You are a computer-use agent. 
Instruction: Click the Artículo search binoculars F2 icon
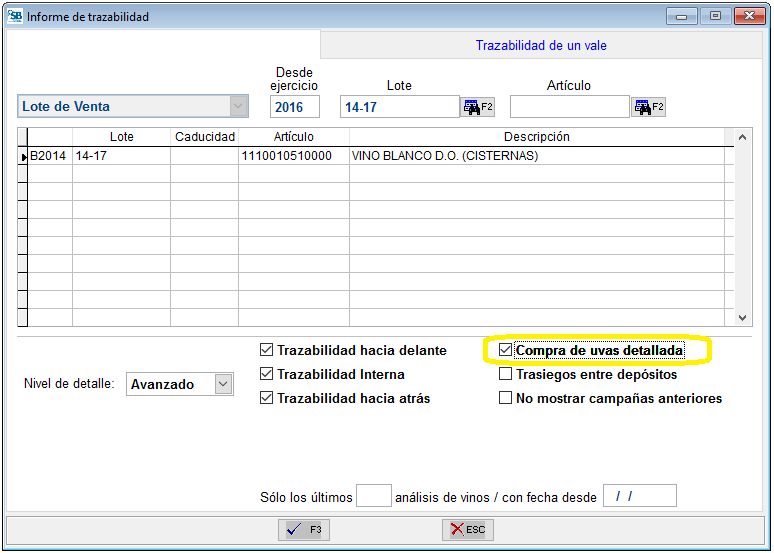point(648,107)
